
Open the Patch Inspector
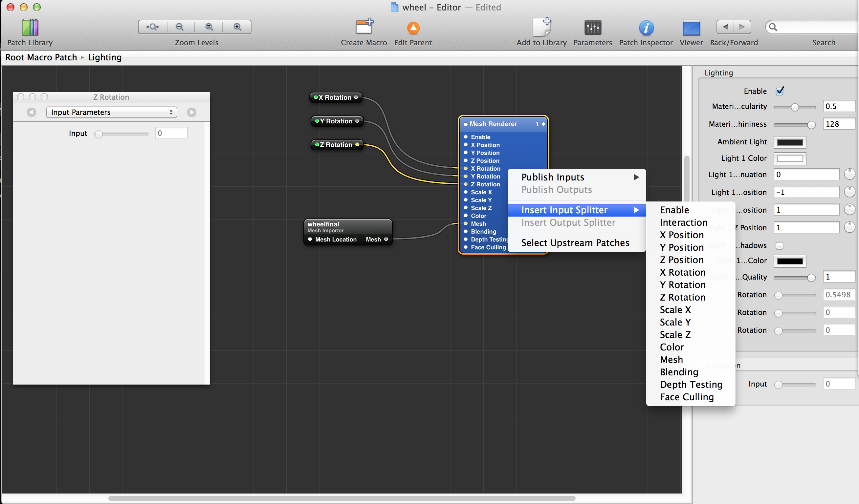pos(646,28)
